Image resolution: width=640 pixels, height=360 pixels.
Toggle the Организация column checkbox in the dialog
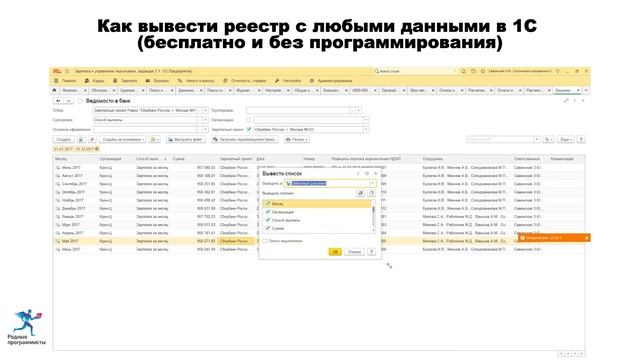268,212
